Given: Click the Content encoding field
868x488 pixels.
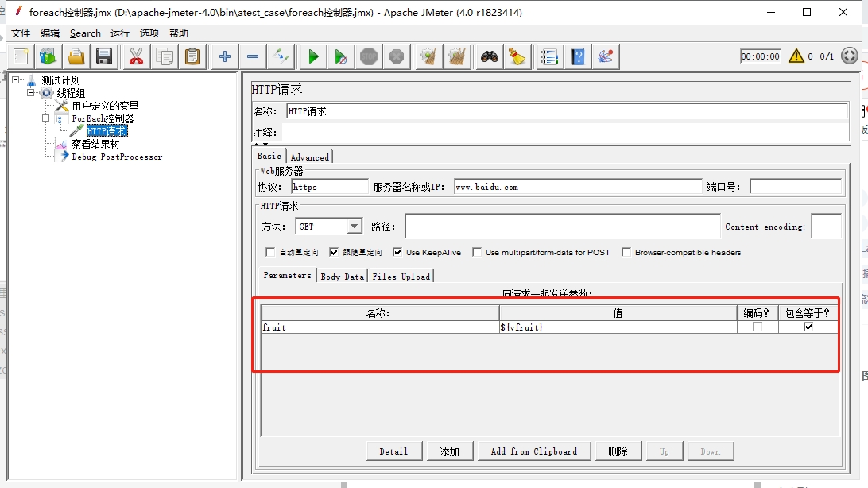Looking at the screenshot, I should 826,227.
